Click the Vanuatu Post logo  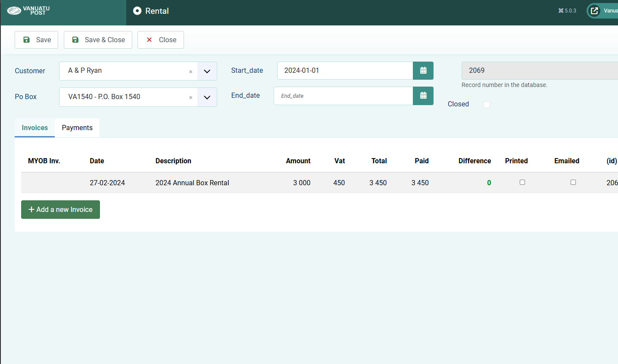[28, 11]
